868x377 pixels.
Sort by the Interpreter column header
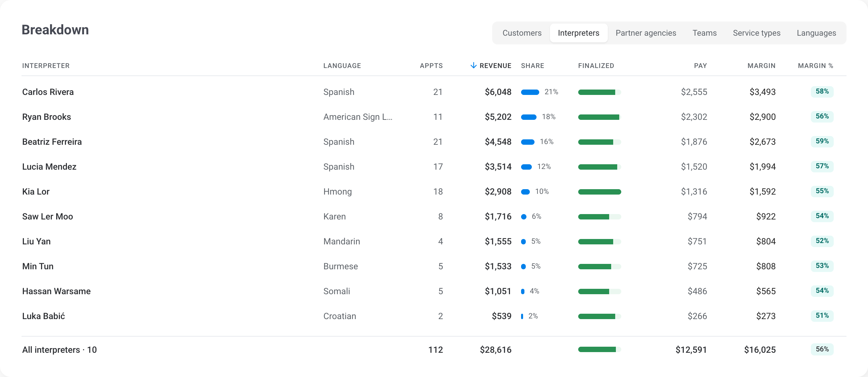point(46,66)
